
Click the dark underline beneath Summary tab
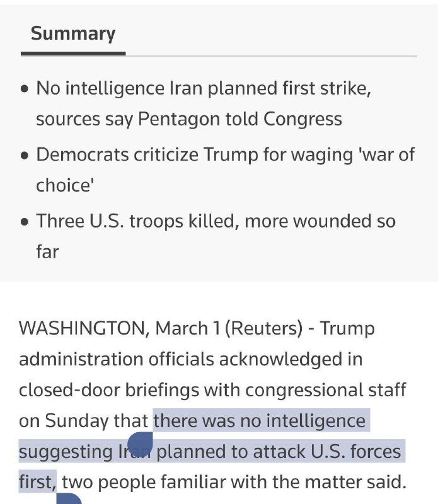point(73,54)
